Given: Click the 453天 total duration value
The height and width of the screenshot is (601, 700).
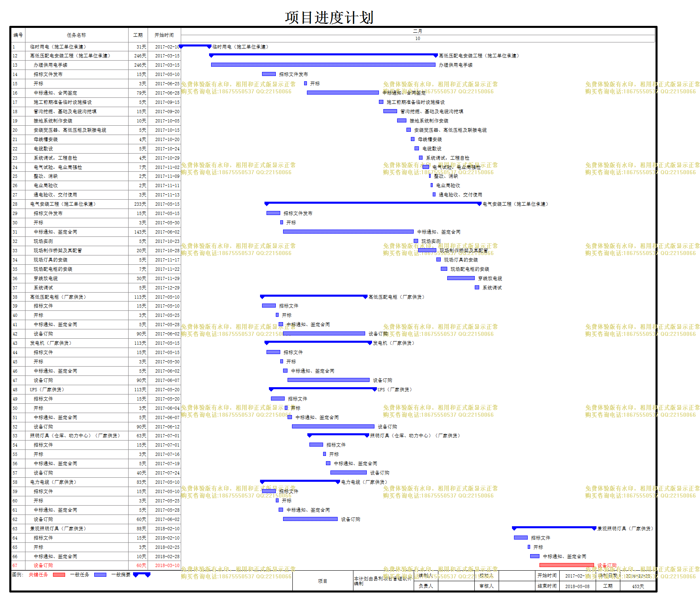Looking at the screenshot, I should [638, 586].
